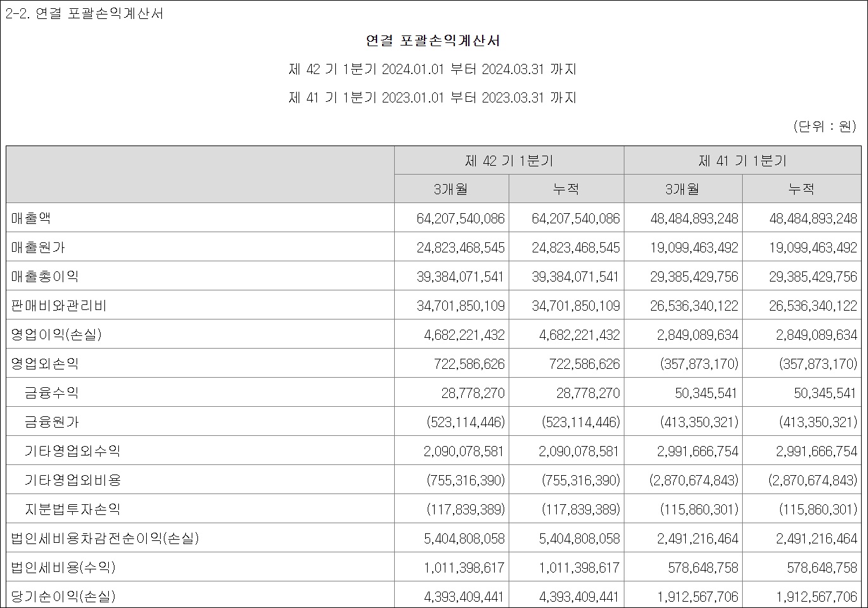Image resolution: width=868 pixels, height=608 pixels.
Task: Select the '영업외손익' row label
Action: [x=45, y=363]
